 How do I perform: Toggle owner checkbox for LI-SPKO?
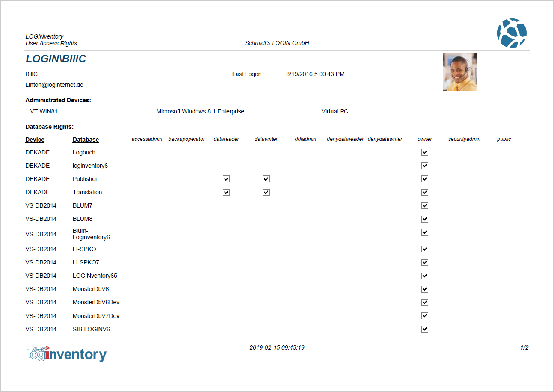[425, 249]
